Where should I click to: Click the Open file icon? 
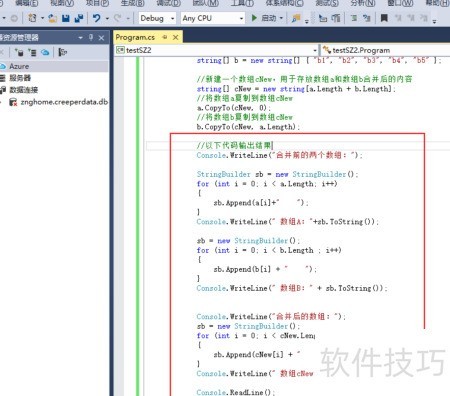(x=53, y=18)
